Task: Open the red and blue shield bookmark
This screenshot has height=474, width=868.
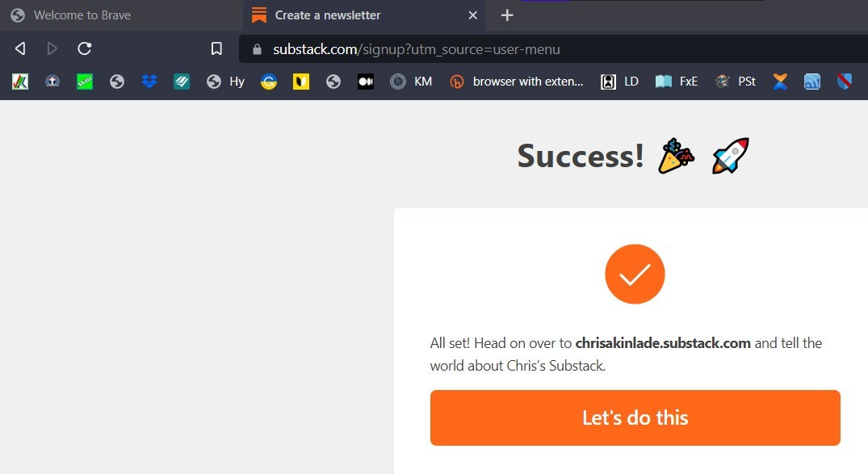Action: coord(845,82)
